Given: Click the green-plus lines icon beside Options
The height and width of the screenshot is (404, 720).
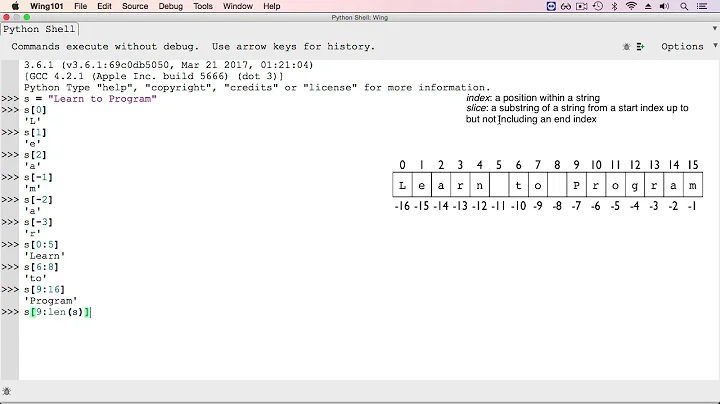Looking at the screenshot, I should pyautogui.click(x=641, y=47).
